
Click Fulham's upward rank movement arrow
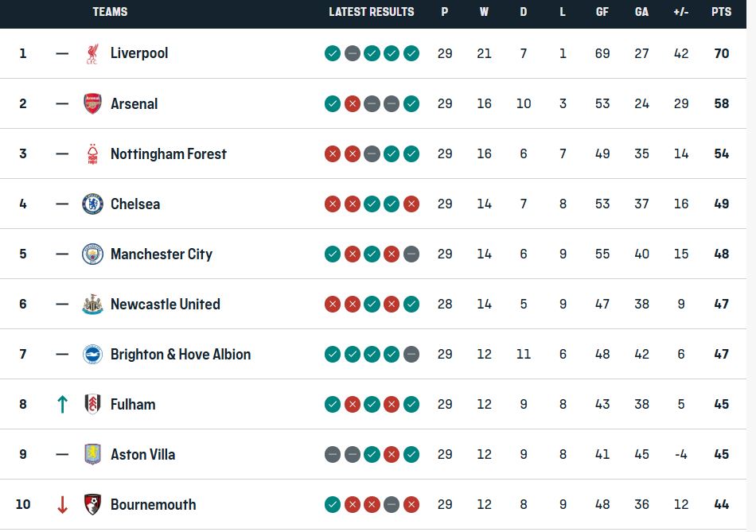pos(62,404)
